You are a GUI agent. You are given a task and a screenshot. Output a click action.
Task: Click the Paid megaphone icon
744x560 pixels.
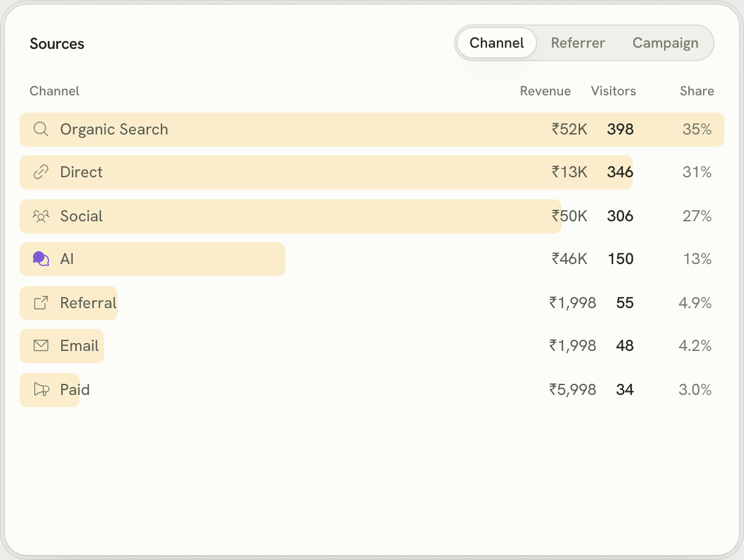tap(41, 389)
